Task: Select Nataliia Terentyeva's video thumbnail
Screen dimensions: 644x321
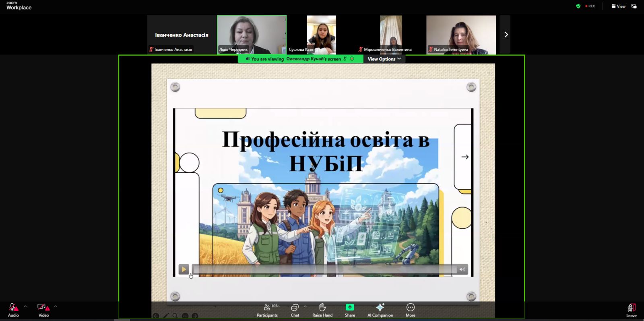Action: (x=461, y=35)
